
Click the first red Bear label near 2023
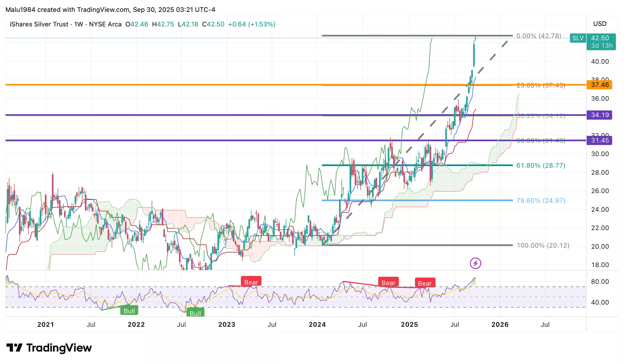[251, 282]
